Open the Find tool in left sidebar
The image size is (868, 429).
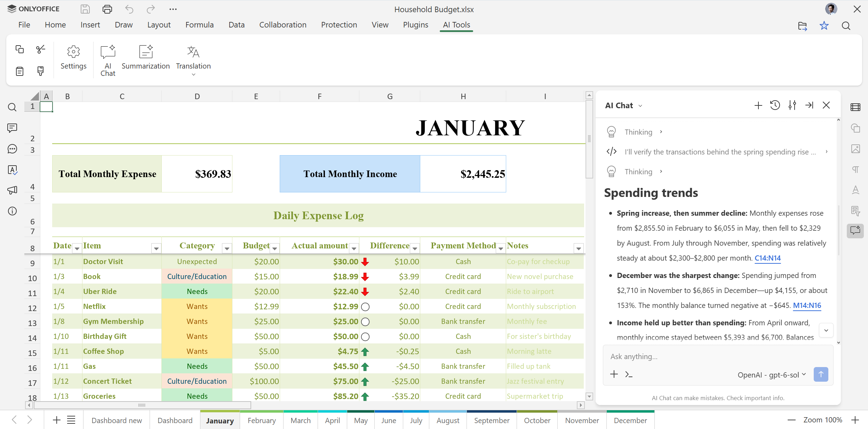click(12, 107)
